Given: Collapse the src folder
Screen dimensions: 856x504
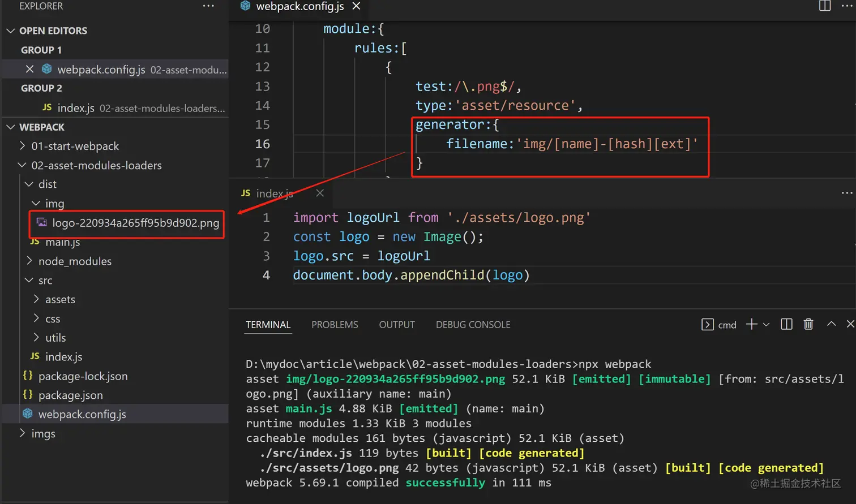Looking at the screenshot, I should (x=29, y=280).
